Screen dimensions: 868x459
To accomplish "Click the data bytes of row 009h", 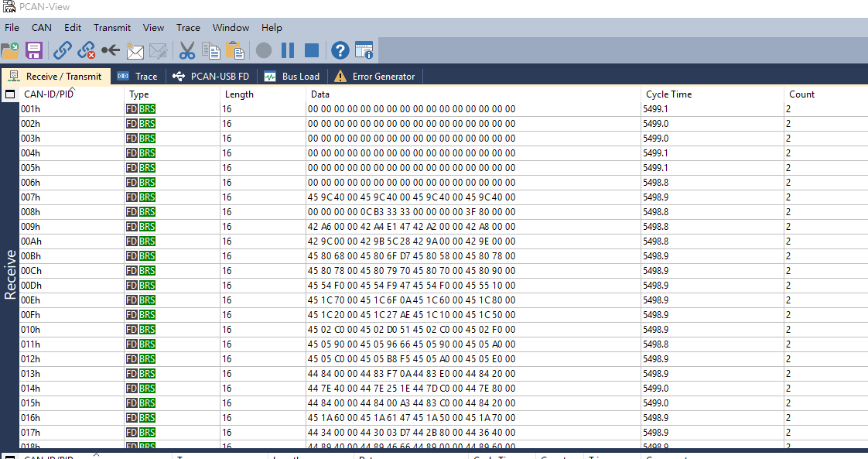I will tap(412, 227).
